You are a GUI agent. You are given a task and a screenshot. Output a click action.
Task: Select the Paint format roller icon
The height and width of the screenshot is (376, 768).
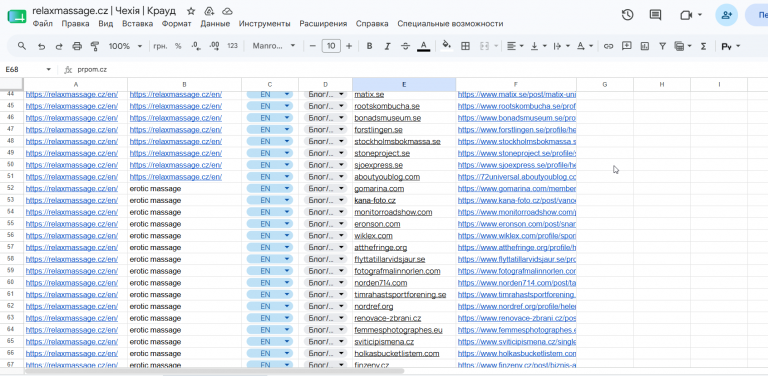95,46
